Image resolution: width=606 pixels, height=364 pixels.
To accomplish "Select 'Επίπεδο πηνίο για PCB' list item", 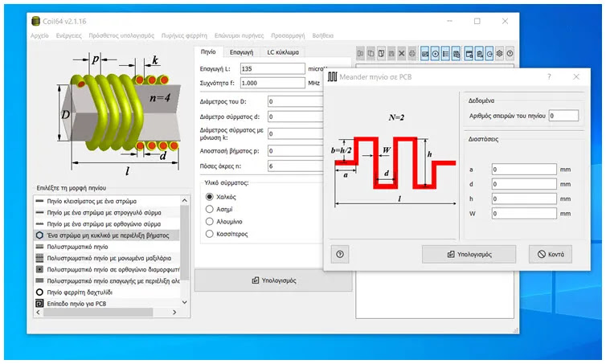I will click(x=107, y=304).
